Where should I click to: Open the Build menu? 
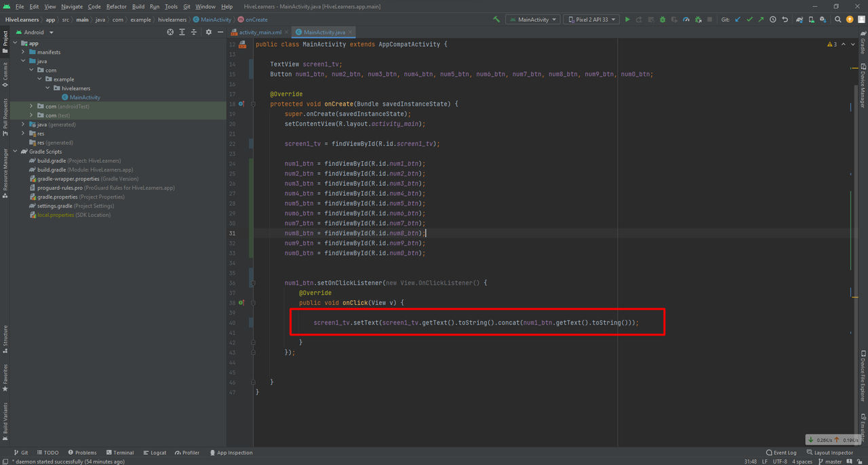click(x=138, y=7)
